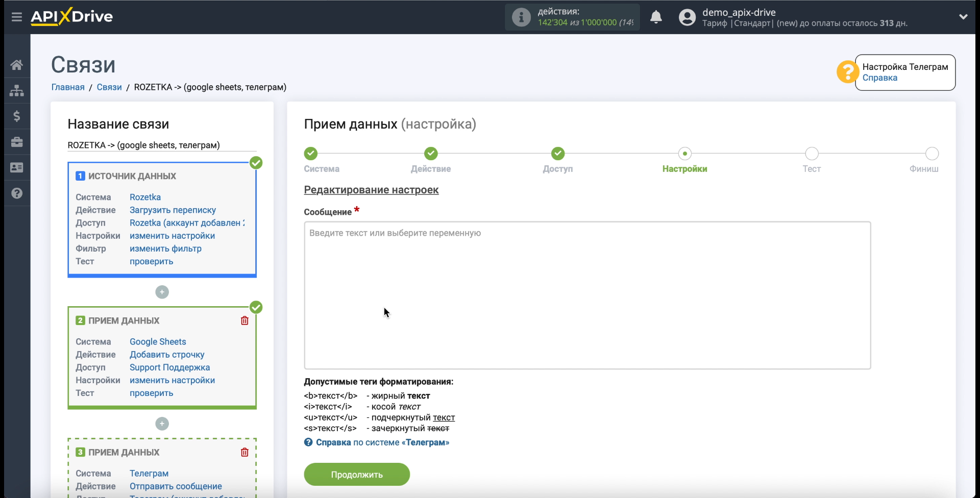Image resolution: width=980 pixels, height=498 pixels.
Task: Go to Главная breadcrumb
Action: click(x=68, y=87)
